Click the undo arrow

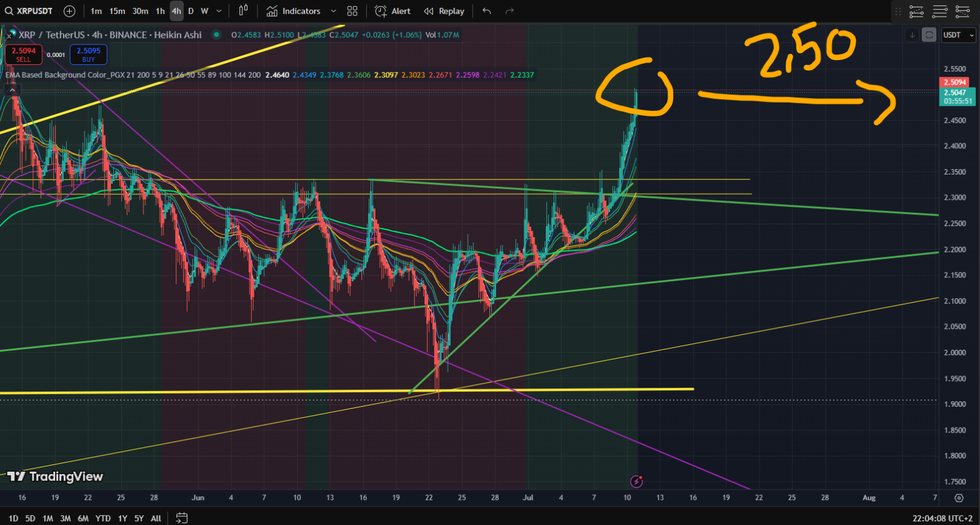click(487, 11)
